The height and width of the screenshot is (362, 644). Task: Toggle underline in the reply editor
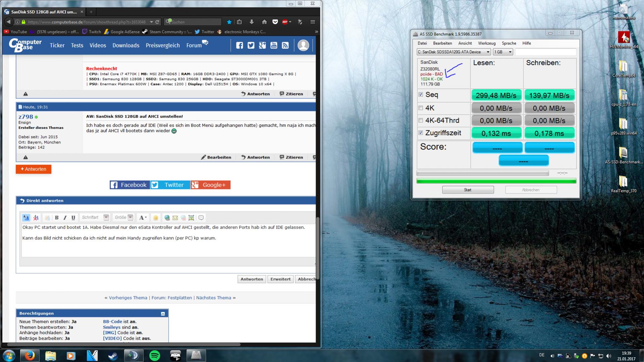73,218
